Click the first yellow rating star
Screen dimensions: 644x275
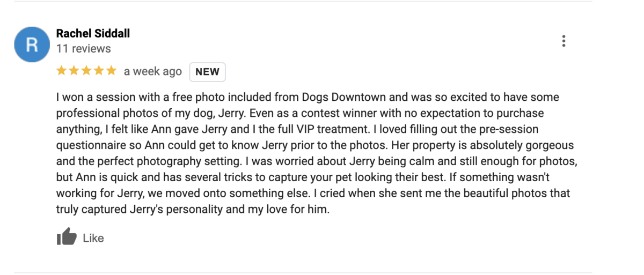pyautogui.click(x=61, y=71)
